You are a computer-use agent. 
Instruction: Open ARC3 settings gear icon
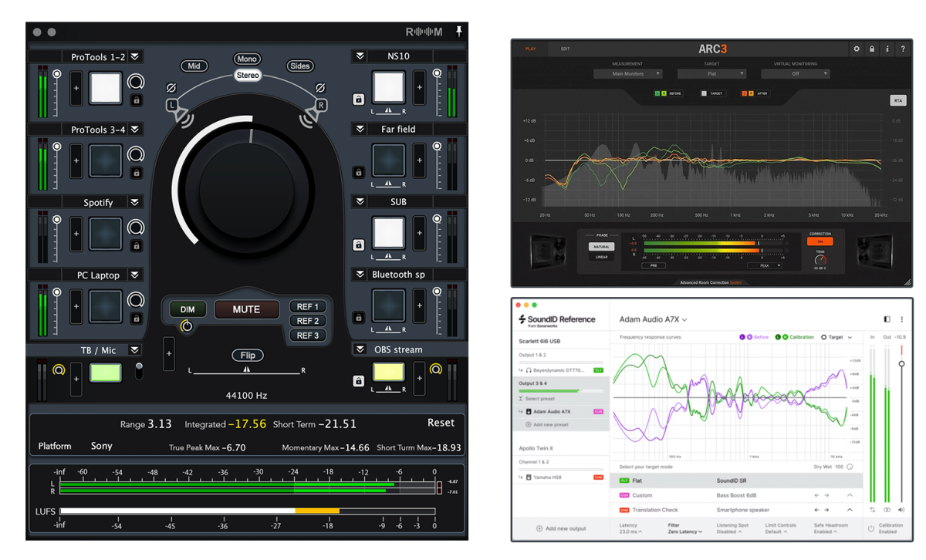click(x=856, y=49)
